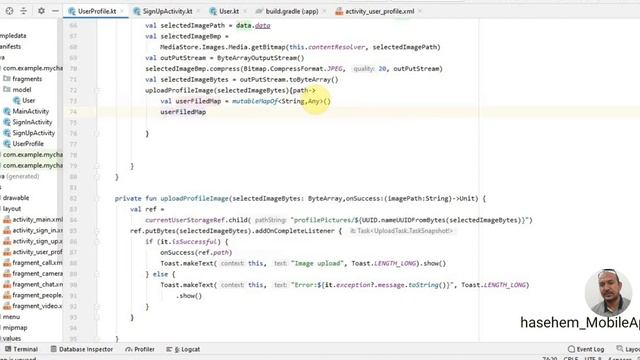This screenshot has width=640, height=360.
Task: Close the SignUpActivity.kt editor tab
Action: coord(198,11)
